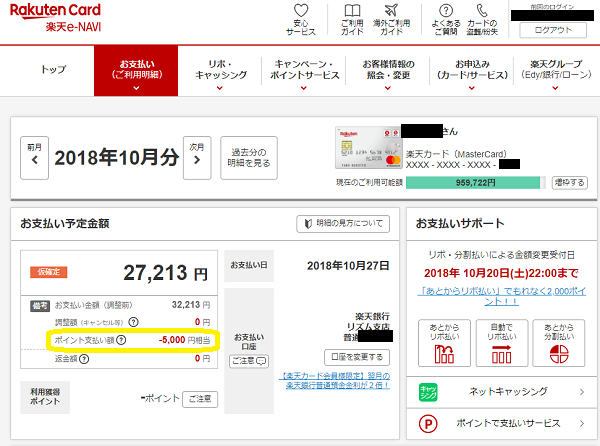Open 楽天銀行普通預金金利が2倍 link
The image size is (600, 446).
334,380
